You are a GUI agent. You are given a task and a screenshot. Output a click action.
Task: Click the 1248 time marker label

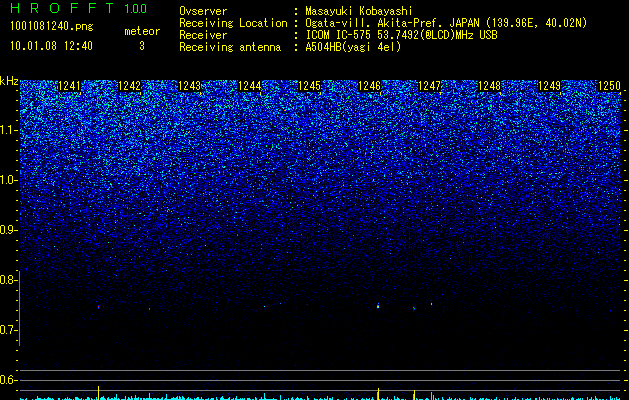[x=489, y=86]
